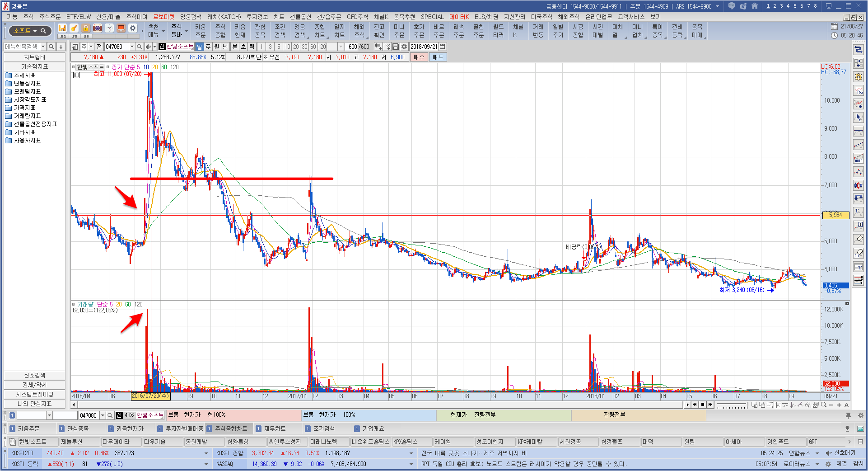
Task: Click the 관심종목 toolbar button
Action: tap(260, 31)
